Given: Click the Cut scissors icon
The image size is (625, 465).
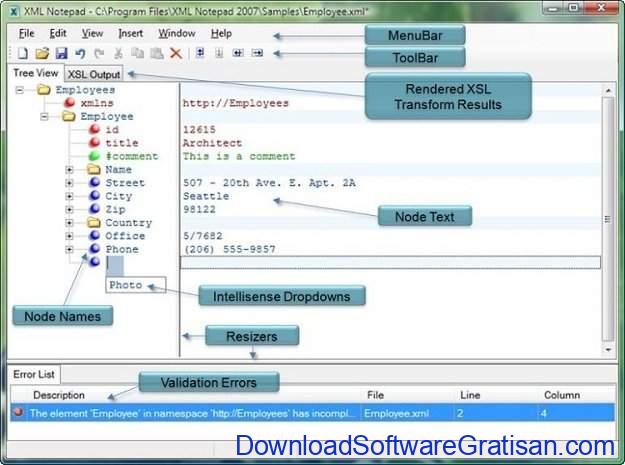Looking at the screenshot, I should click(118, 53).
